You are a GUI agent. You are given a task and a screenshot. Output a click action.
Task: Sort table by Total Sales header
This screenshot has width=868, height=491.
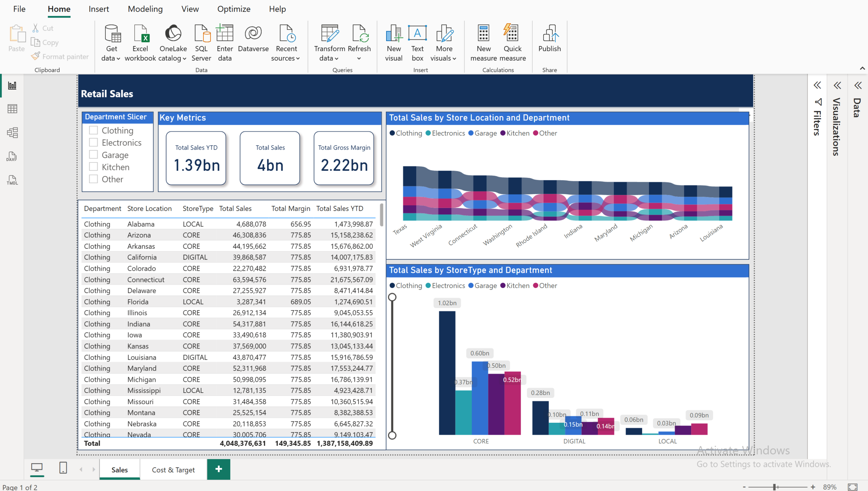click(235, 208)
